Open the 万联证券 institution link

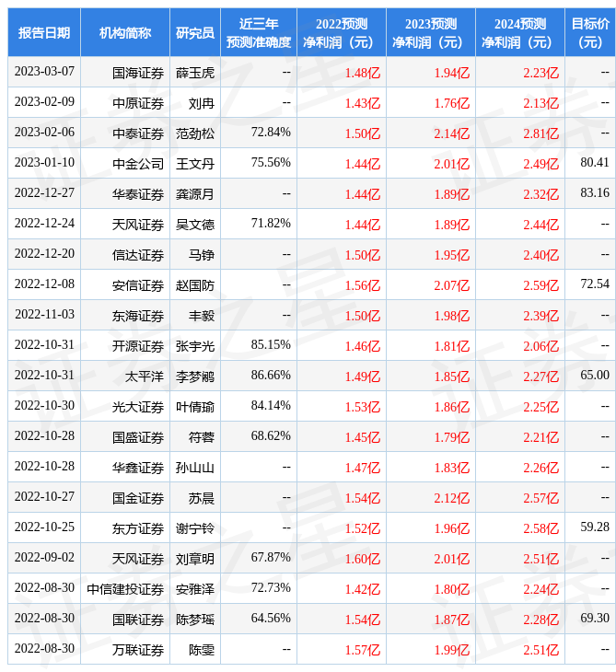[x=138, y=649]
